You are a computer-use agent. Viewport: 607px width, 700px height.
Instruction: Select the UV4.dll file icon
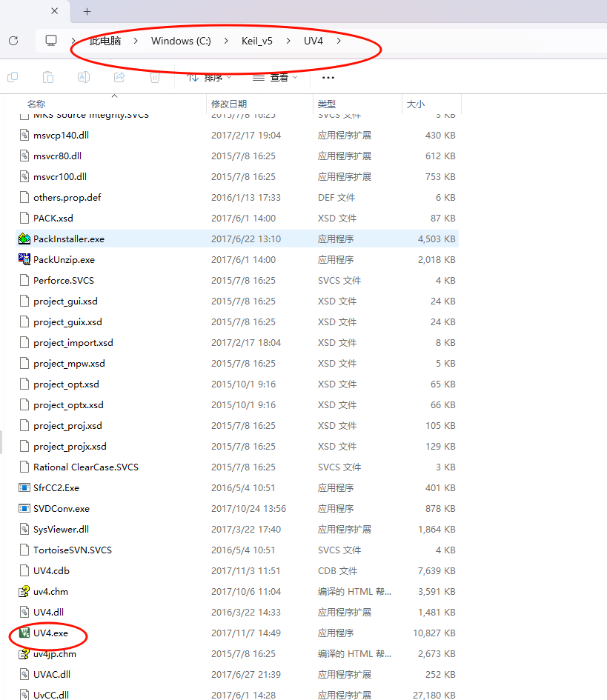click(24, 613)
